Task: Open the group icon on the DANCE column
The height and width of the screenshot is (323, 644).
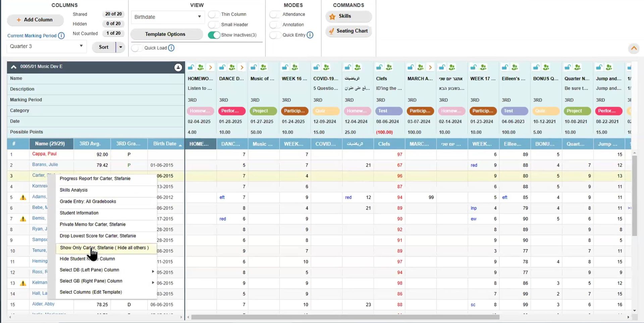Action: 232,67
